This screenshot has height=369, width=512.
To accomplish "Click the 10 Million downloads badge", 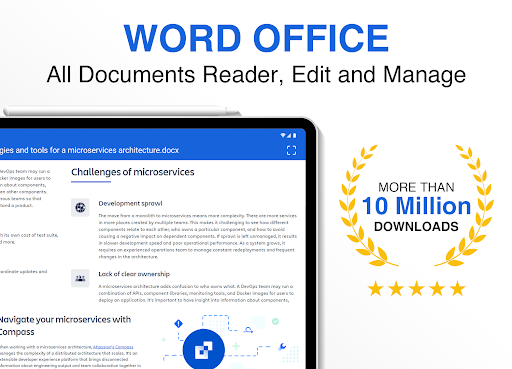I will click(416, 206).
